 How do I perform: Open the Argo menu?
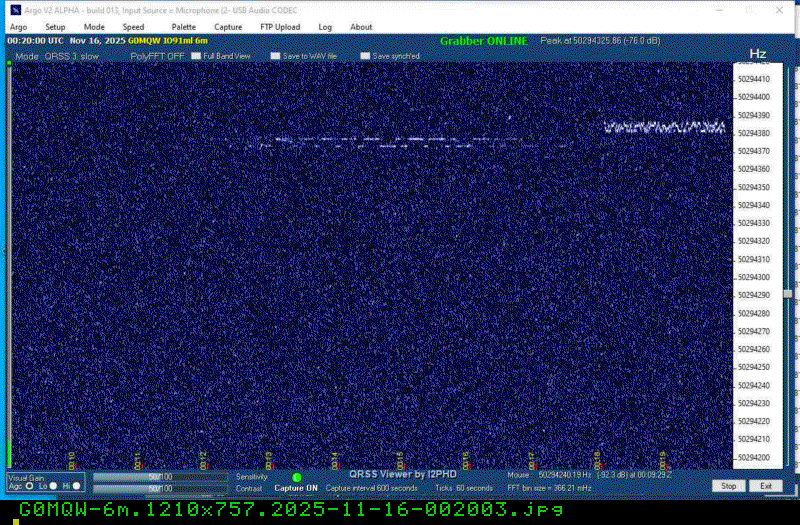[18, 27]
